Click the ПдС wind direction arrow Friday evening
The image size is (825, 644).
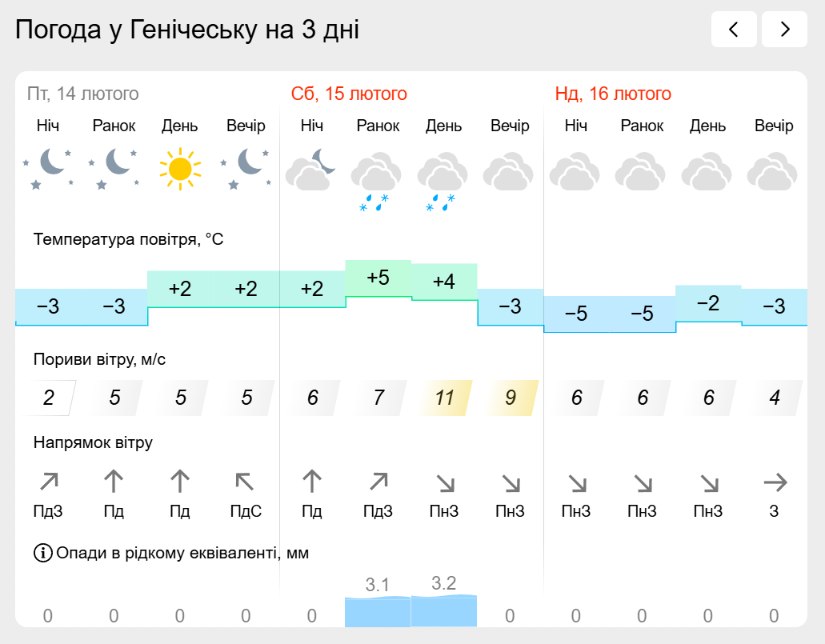click(x=245, y=482)
